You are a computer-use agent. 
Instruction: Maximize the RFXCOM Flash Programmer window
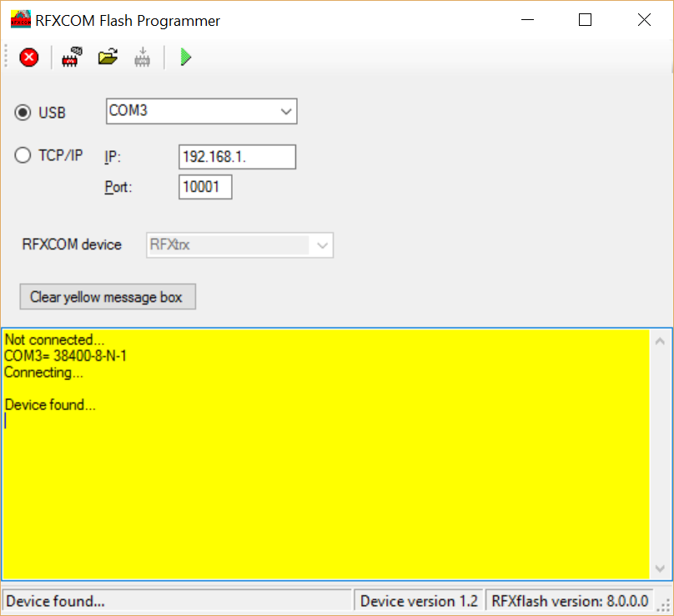585,20
